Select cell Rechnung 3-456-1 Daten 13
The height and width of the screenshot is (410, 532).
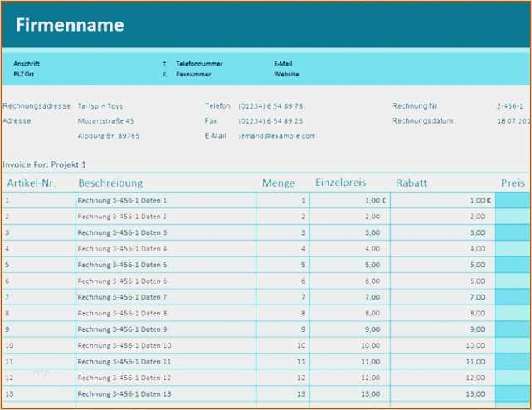tap(166, 393)
